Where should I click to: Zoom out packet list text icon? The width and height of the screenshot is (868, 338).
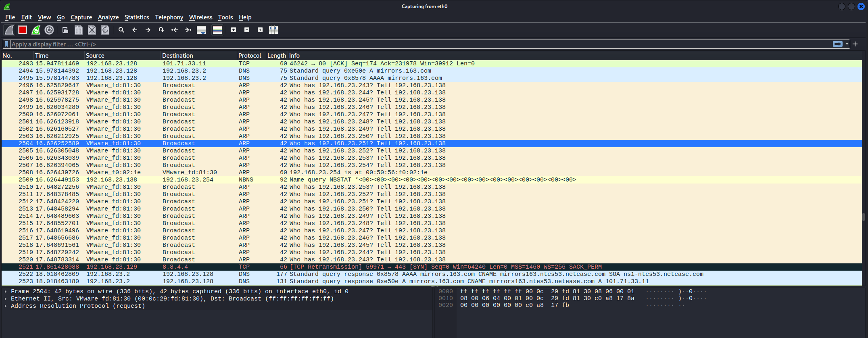click(247, 30)
